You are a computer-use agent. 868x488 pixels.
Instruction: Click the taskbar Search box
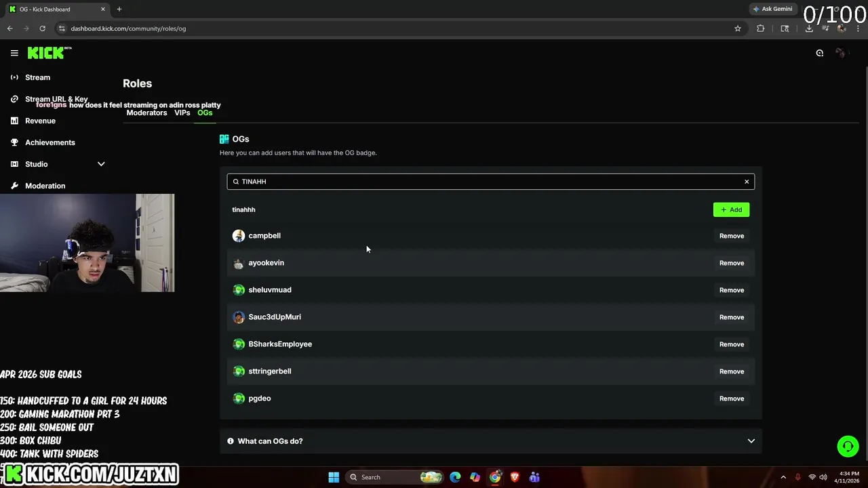click(x=395, y=477)
